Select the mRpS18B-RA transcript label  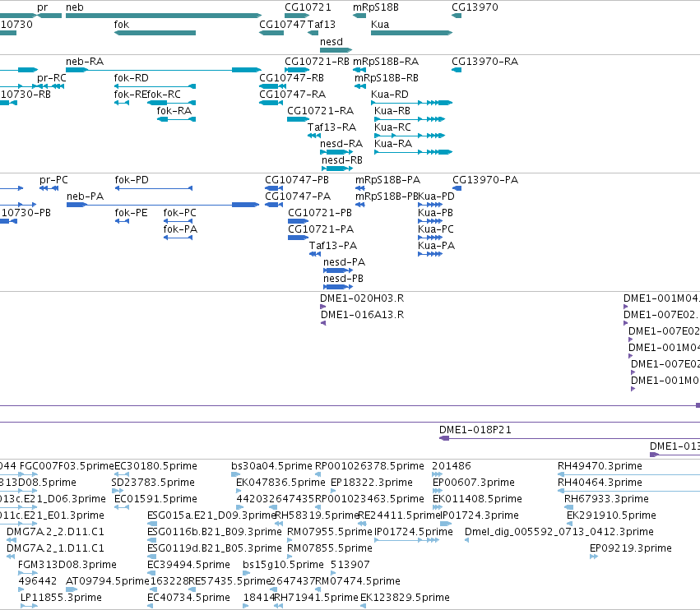[386, 61]
